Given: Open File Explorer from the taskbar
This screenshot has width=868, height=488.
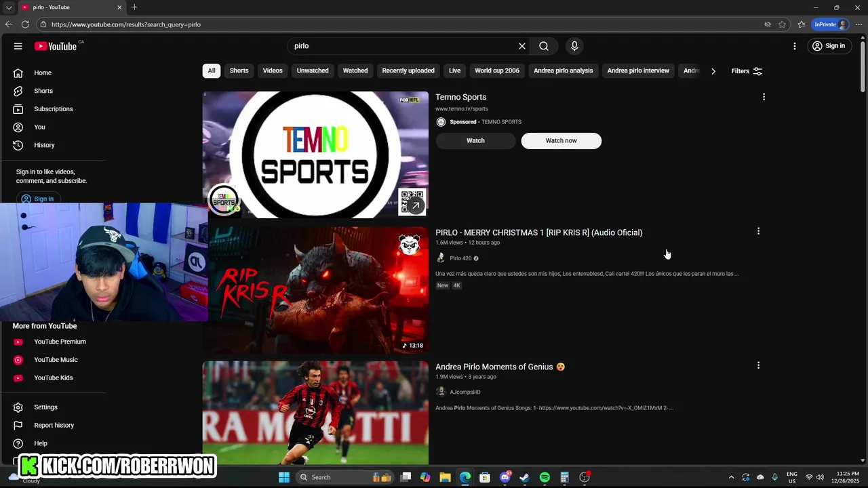Looking at the screenshot, I should [x=445, y=477].
